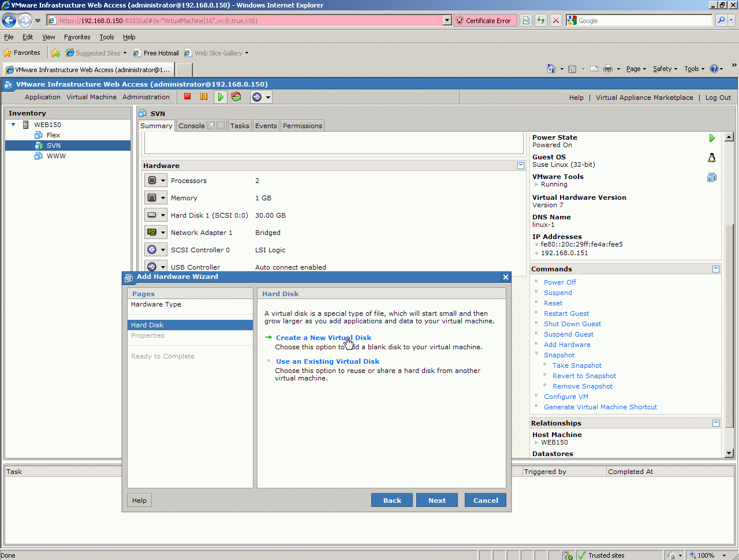Image resolution: width=739 pixels, height=560 pixels.
Task: Click the browser Stop loading icon
Action: coord(556,21)
